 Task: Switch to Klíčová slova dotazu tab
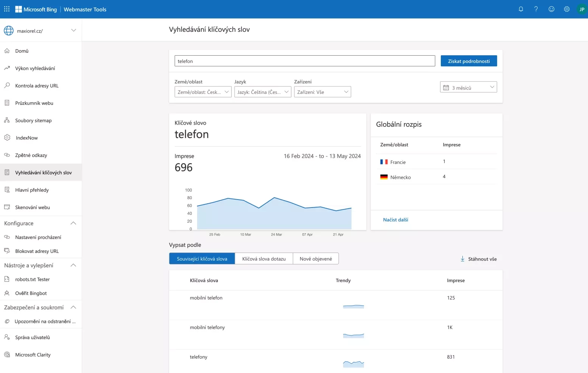click(x=264, y=259)
